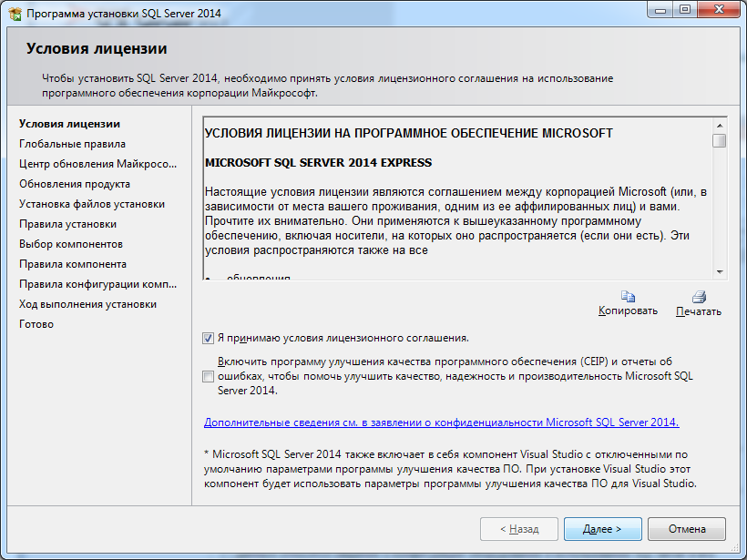
Task: Select the Ход выполнения установки step
Action: tap(87, 304)
